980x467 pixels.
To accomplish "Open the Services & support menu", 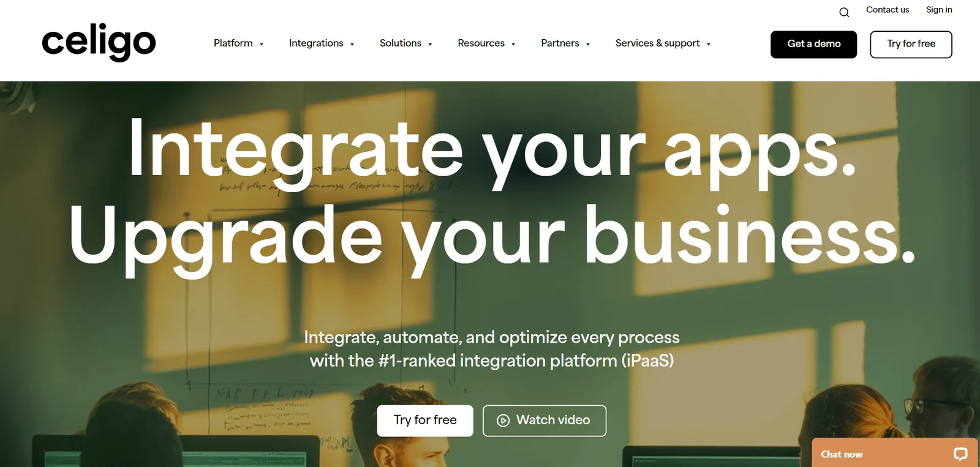I will tap(658, 43).
